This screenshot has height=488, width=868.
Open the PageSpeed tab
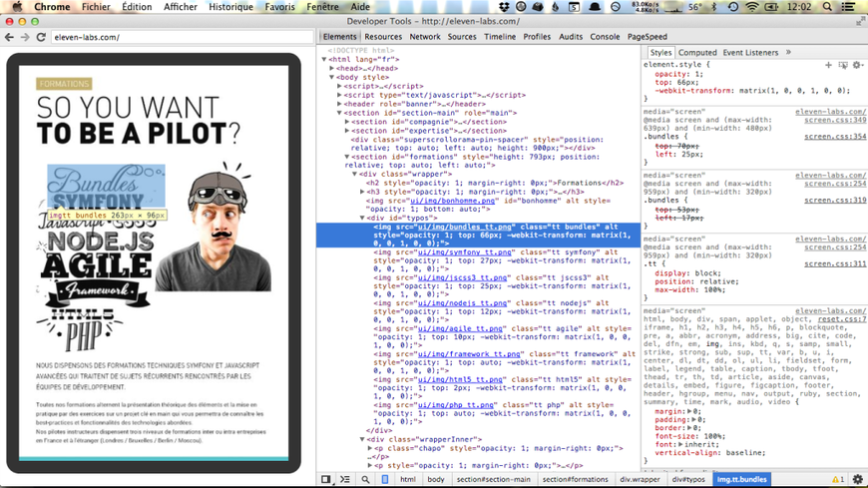647,37
